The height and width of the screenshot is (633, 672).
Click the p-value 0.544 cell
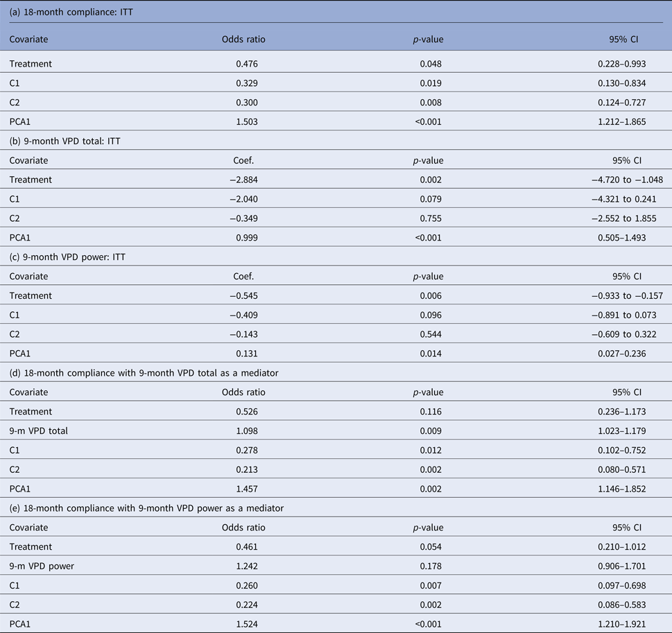tap(431, 334)
